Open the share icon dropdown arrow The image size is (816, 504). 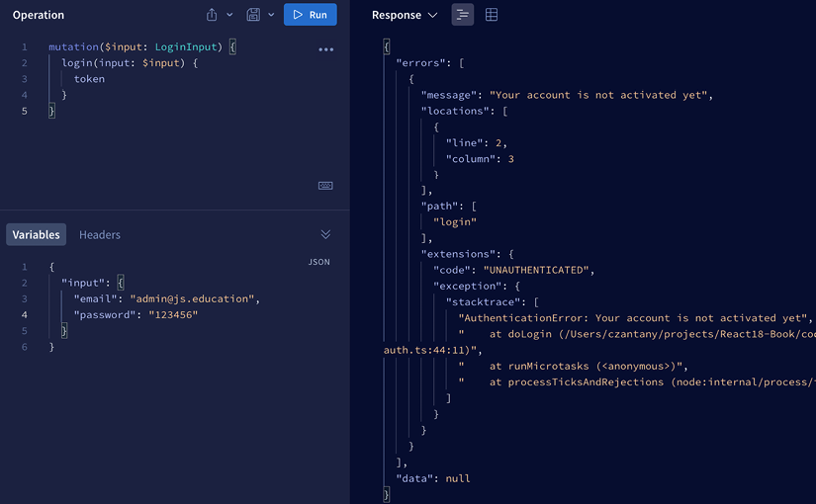pyautogui.click(x=230, y=15)
